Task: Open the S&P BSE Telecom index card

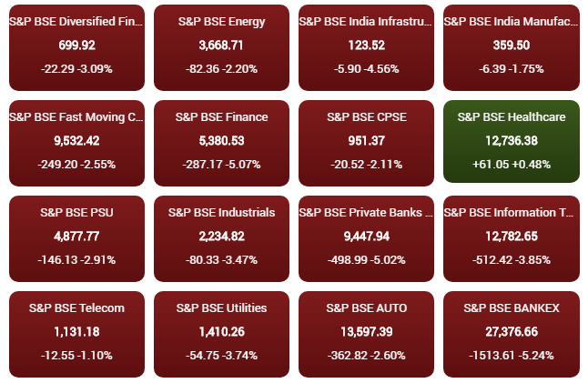Action: click(76, 332)
